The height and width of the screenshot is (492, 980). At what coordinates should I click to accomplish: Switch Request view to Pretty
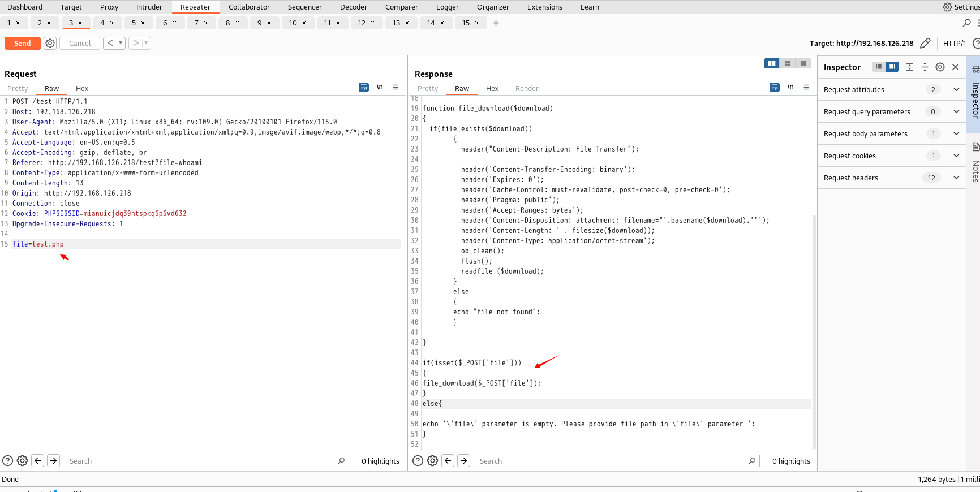[18, 88]
